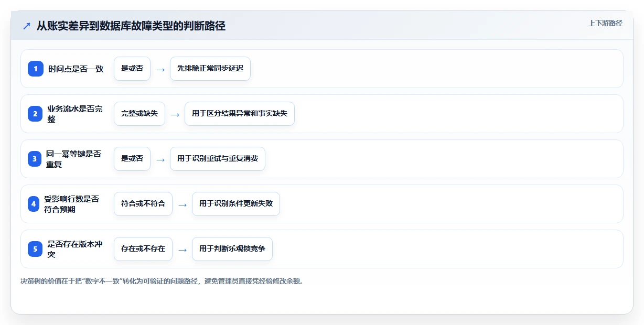Click the 用于判断乐观锁竞争 result box
The height and width of the screenshot is (325, 644).
pos(232,249)
